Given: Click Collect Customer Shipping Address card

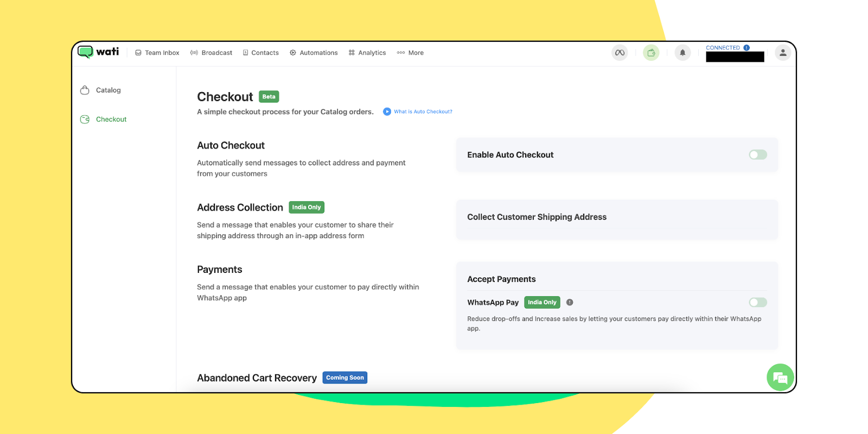Looking at the screenshot, I should click(x=617, y=219).
